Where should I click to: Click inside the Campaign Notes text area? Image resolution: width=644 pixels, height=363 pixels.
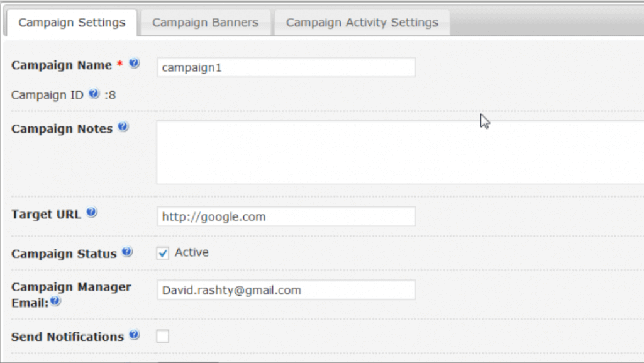coord(399,152)
